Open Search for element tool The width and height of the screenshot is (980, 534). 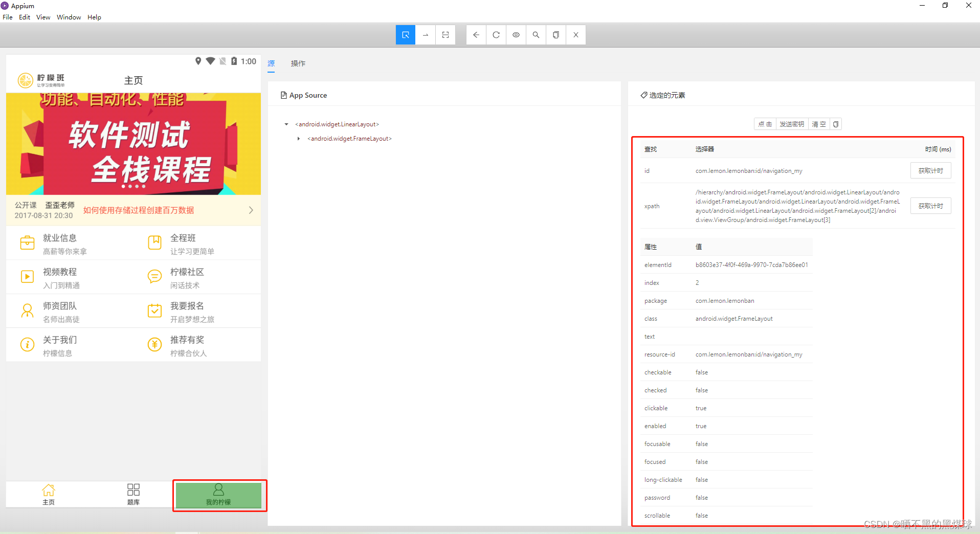tap(536, 35)
